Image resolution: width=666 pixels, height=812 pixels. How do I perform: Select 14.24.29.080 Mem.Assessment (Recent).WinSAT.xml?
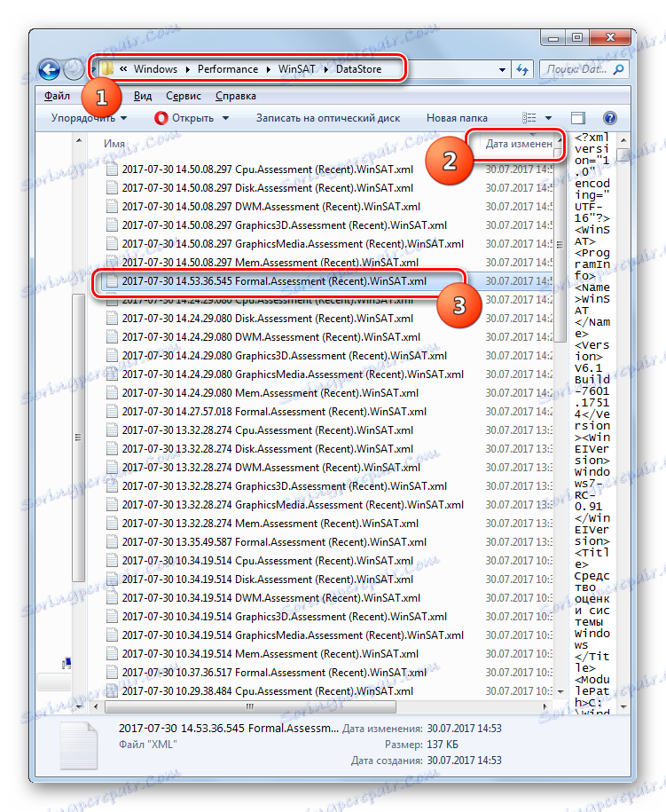[x=270, y=393]
